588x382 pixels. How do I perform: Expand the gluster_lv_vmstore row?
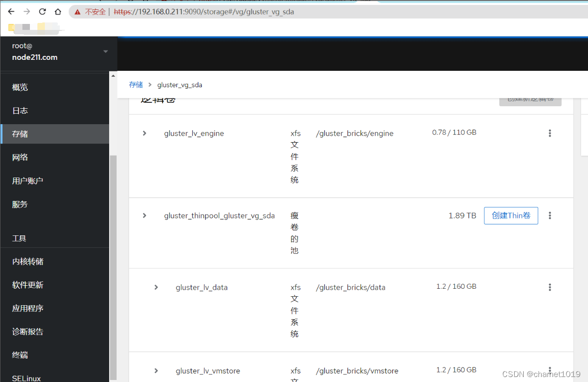(156, 371)
